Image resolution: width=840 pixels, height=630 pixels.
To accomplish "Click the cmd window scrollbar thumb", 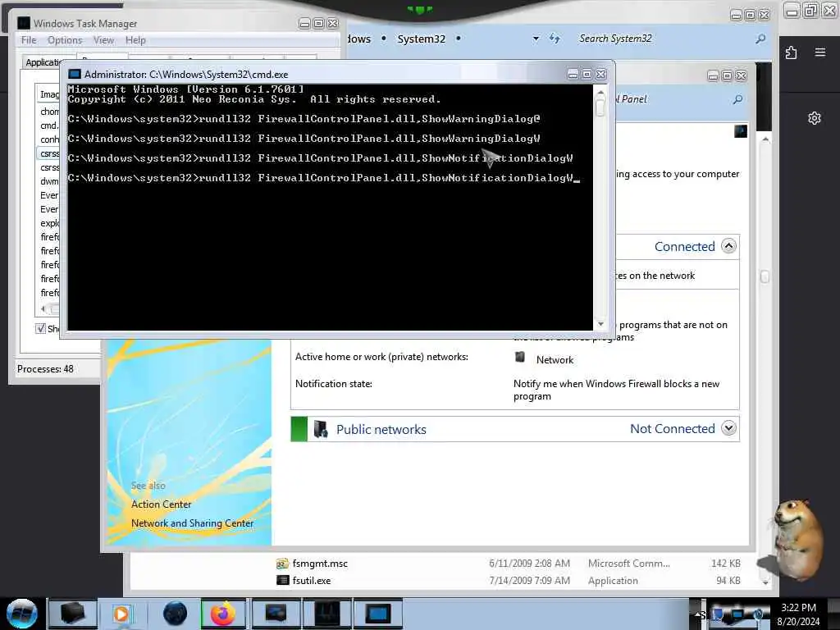I will click(600, 107).
